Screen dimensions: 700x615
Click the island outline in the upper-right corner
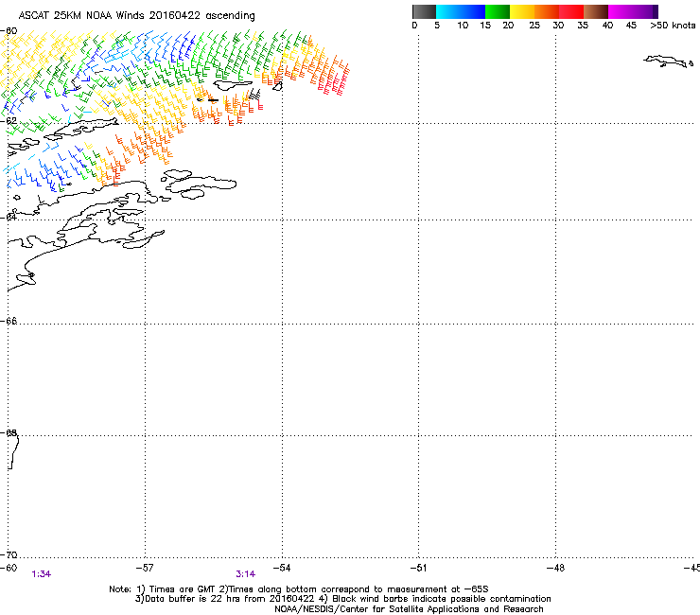click(668, 61)
